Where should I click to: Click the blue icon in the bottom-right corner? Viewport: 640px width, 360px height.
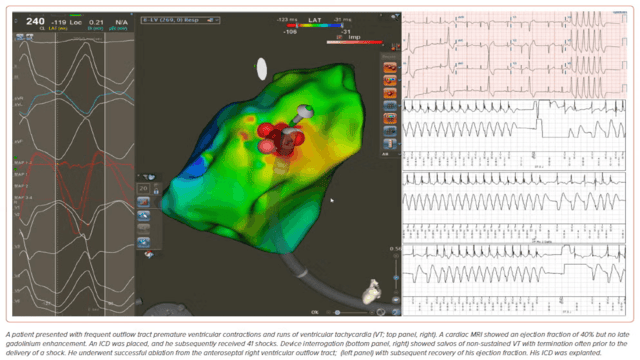click(x=396, y=312)
